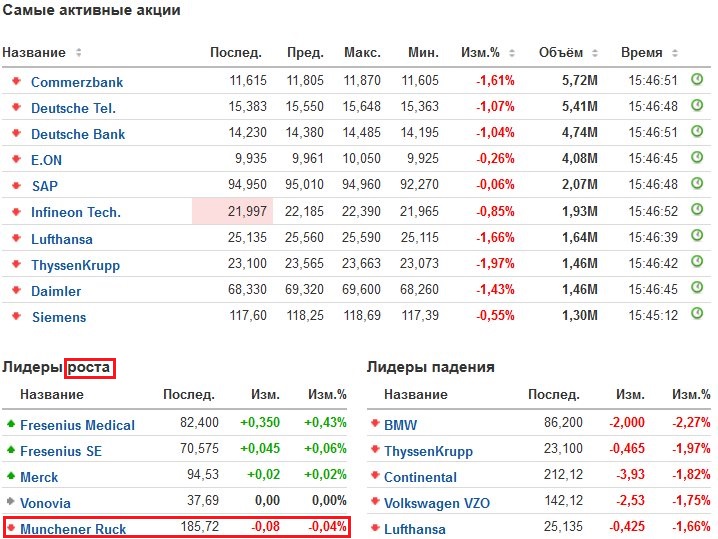Viewport: 718px width, 539px height.
Task: Click the clock icon in Commerzbank row
Action: click(697, 79)
